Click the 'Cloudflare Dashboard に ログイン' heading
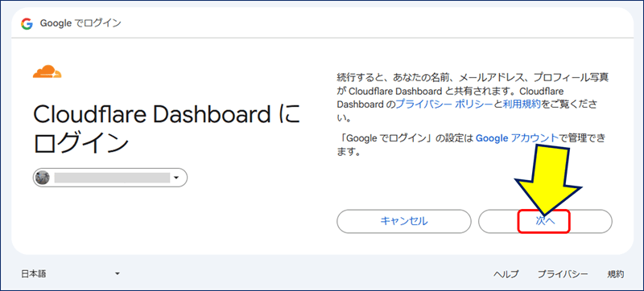Screen dimensions: 644x291 pyautogui.click(x=167, y=129)
